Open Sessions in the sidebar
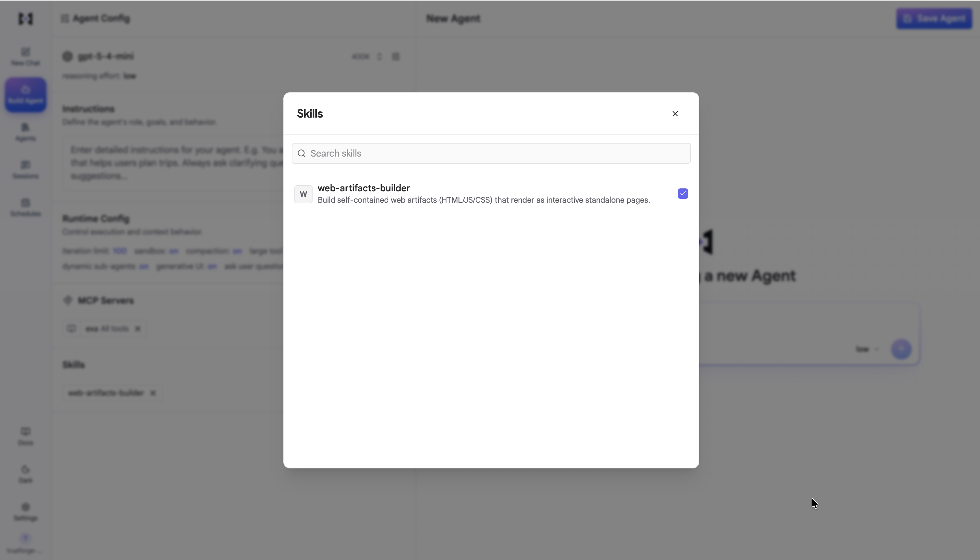The image size is (980, 560). (x=25, y=170)
